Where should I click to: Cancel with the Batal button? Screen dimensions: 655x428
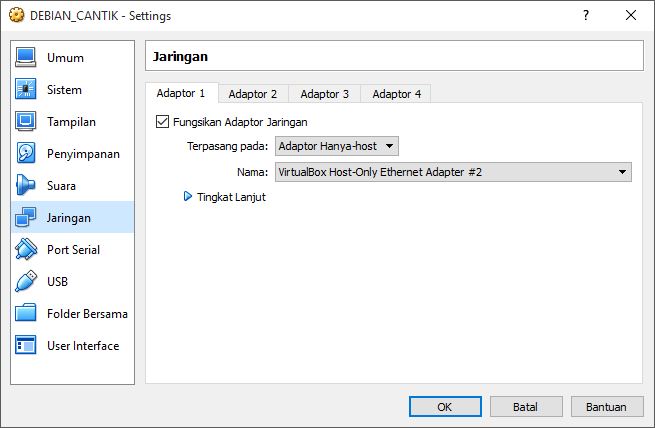526,406
